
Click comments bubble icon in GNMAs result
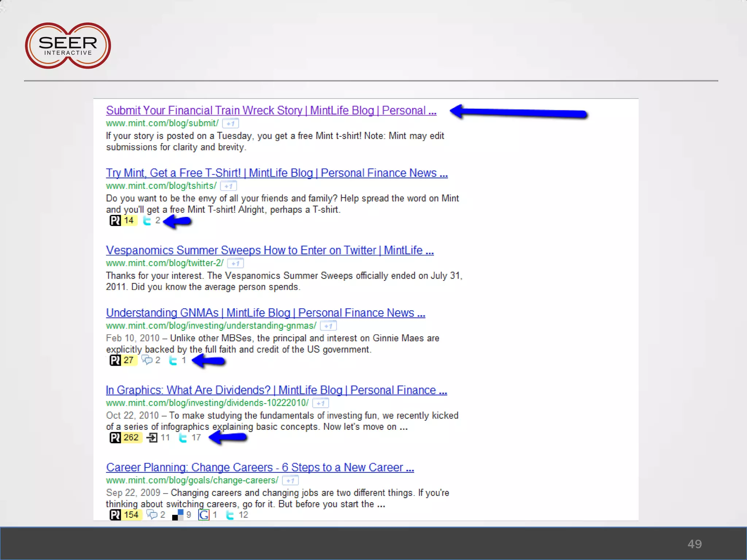pyautogui.click(x=147, y=360)
